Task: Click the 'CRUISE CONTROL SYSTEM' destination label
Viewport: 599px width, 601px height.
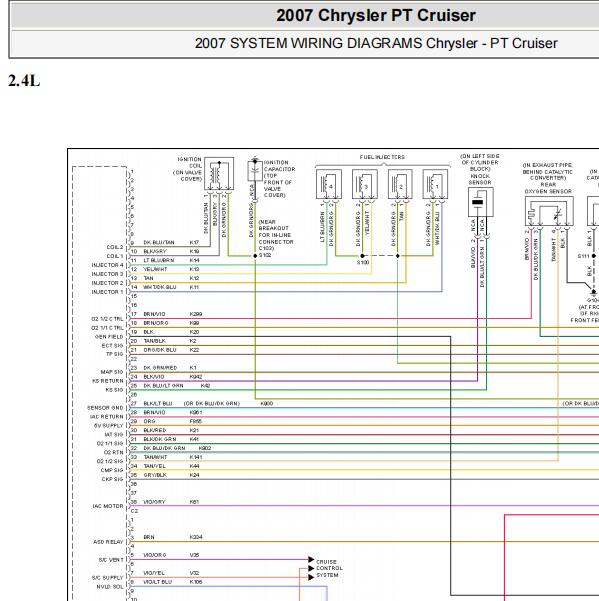Action: coord(329,568)
